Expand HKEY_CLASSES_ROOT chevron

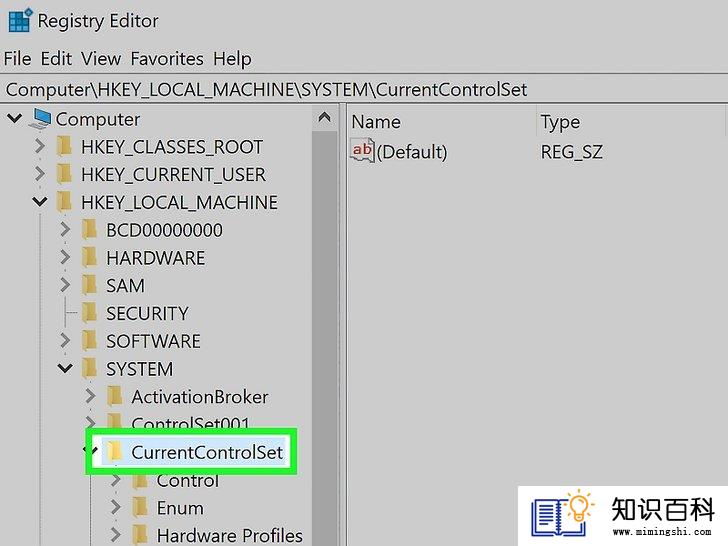(40, 147)
